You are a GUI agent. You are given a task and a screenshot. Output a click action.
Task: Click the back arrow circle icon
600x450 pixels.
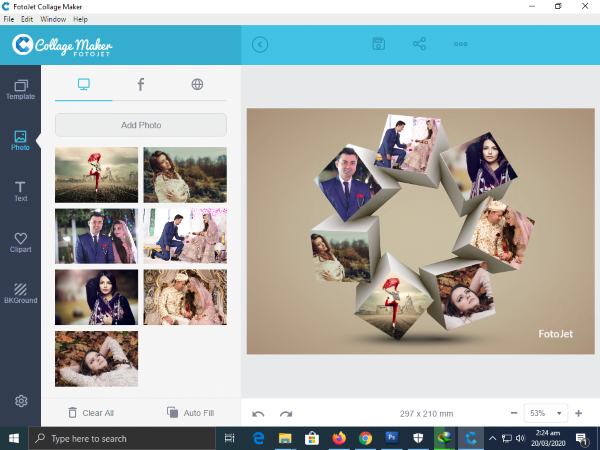click(260, 44)
